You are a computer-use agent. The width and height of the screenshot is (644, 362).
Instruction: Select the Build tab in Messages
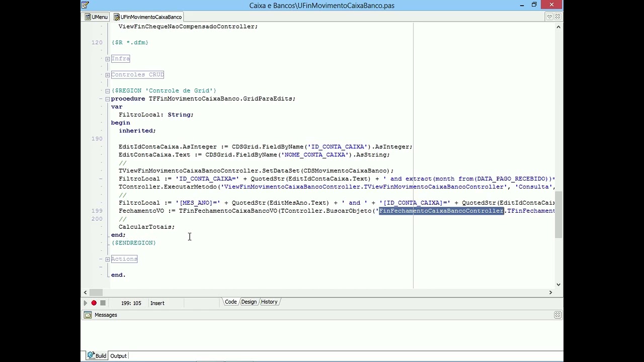pos(97,355)
